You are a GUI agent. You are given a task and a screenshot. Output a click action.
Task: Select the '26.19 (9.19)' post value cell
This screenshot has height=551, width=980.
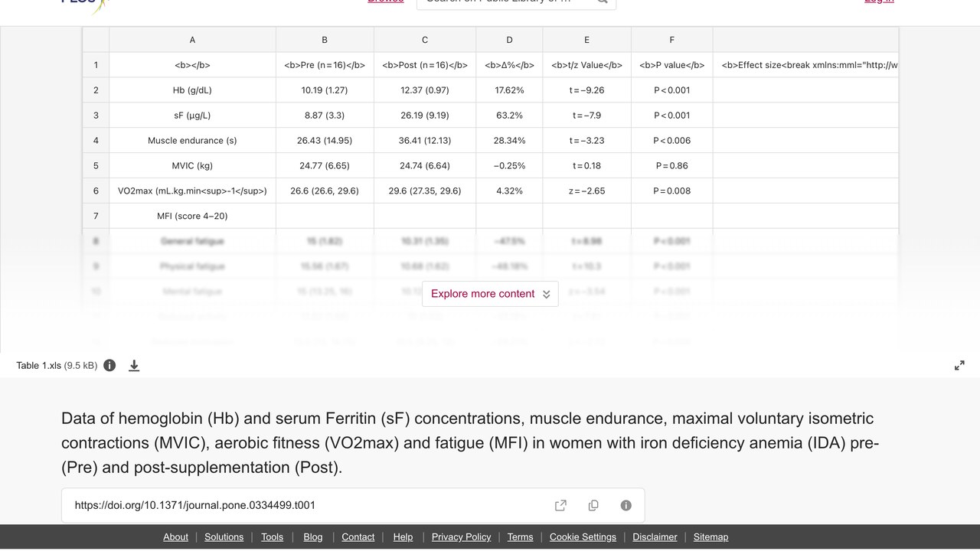425,116
